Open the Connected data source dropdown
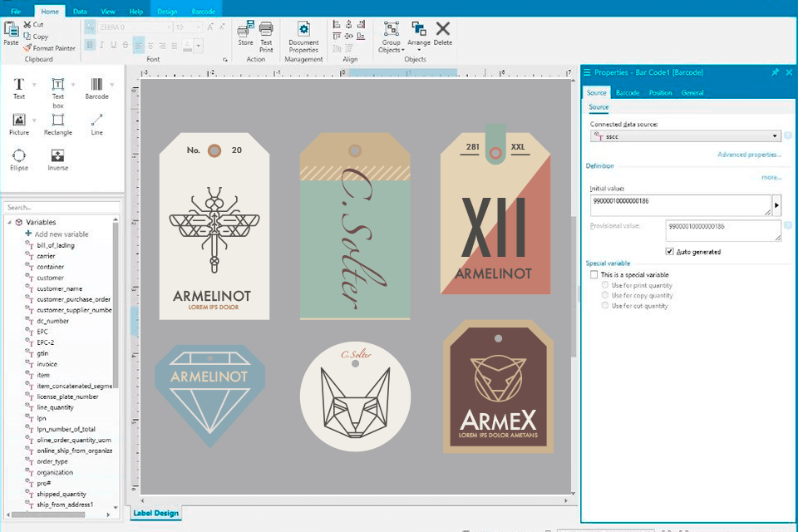This screenshot has width=798, height=532. tap(775, 135)
